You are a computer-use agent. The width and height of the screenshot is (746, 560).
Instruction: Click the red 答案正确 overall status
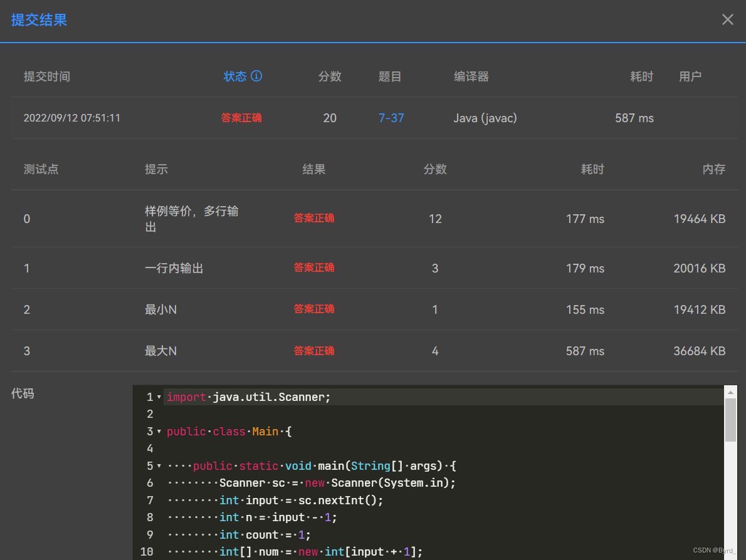tap(242, 118)
